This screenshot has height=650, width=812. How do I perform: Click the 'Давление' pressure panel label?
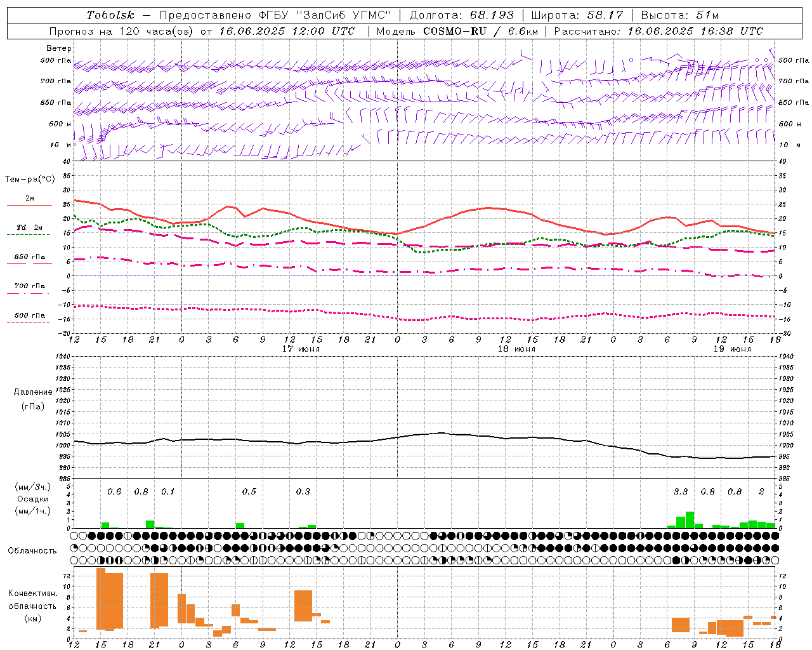[x=32, y=392]
